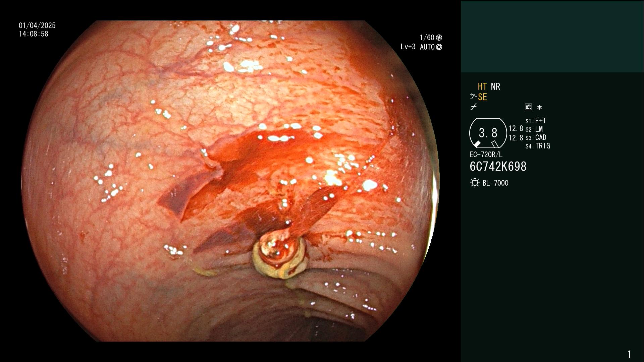Image resolution: width=644 pixels, height=362 pixels.
Task: Click the slashed-f icon below SE
Action: 473,107
